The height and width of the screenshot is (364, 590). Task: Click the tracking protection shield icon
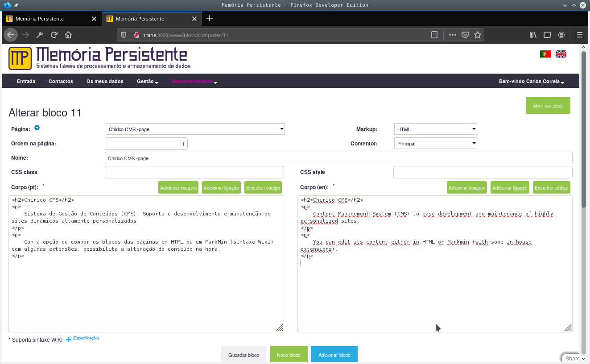tap(124, 35)
